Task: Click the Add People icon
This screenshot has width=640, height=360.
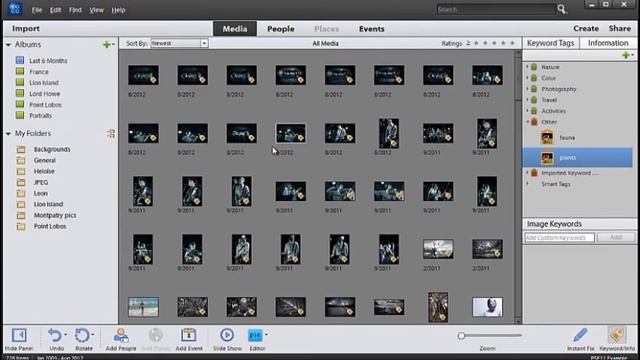Action: 121,335
